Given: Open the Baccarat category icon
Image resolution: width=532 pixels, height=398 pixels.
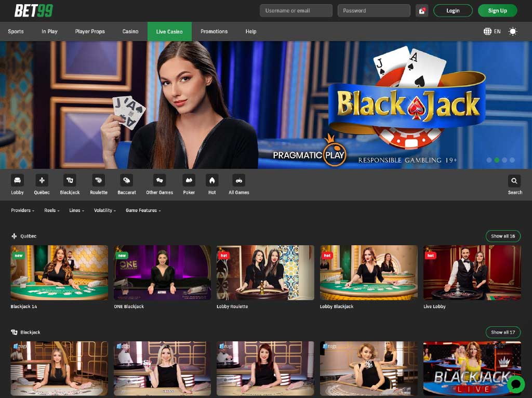Looking at the screenshot, I should 127,180.
